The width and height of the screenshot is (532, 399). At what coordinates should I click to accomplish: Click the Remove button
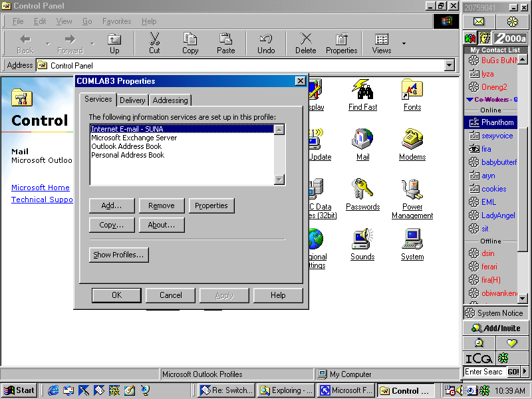tap(162, 205)
